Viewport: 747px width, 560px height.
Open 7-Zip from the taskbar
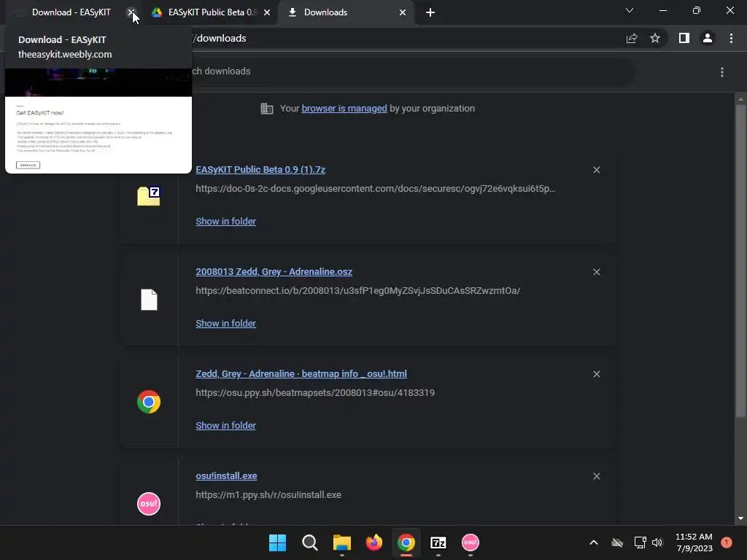coord(438,542)
